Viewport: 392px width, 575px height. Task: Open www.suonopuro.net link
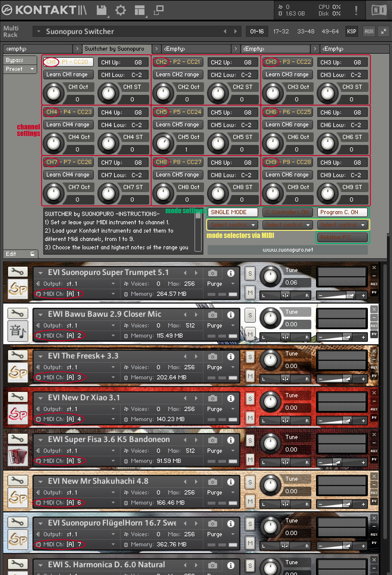pyautogui.click(x=288, y=250)
